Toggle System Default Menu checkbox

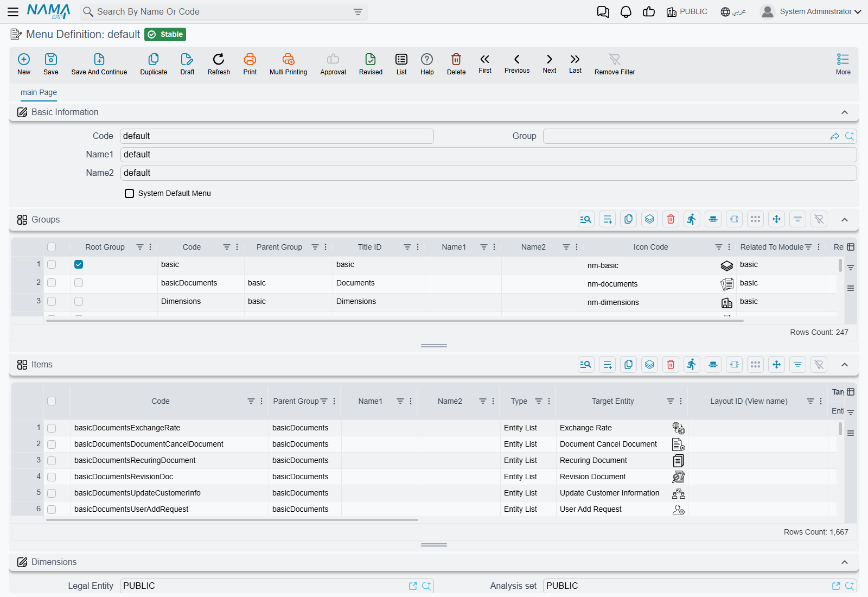click(x=129, y=193)
